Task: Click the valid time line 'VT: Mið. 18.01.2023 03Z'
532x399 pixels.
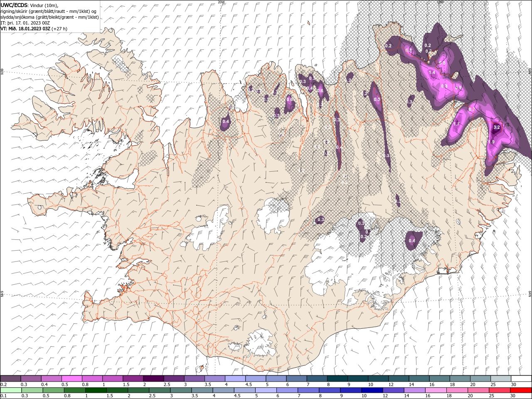Action: point(25,29)
